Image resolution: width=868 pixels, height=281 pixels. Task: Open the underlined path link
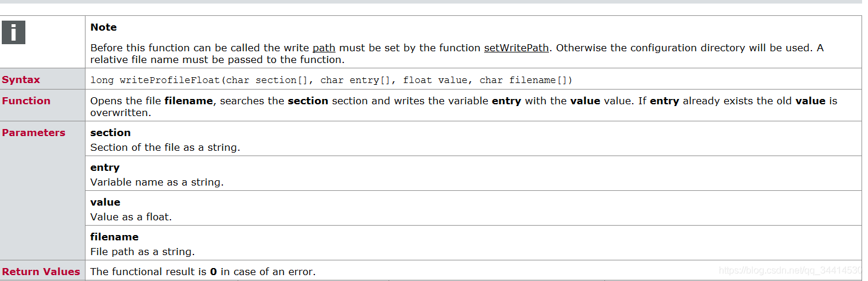(x=324, y=48)
